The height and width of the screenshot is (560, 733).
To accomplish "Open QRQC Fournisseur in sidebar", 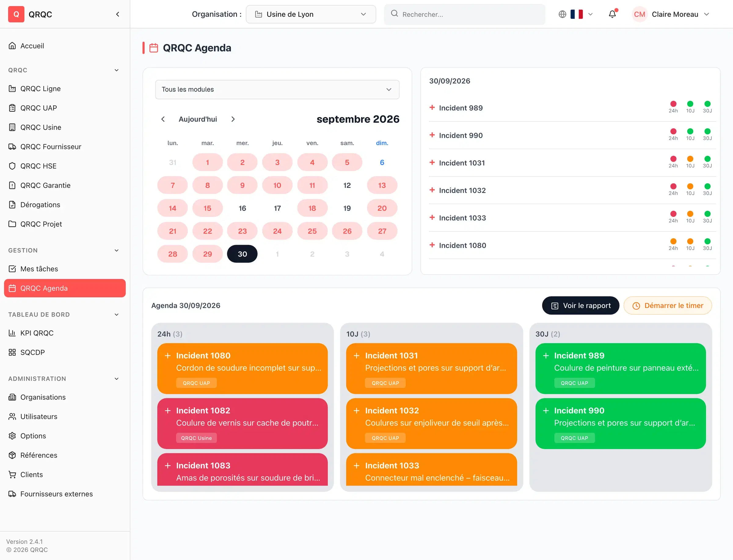I will [65, 147].
